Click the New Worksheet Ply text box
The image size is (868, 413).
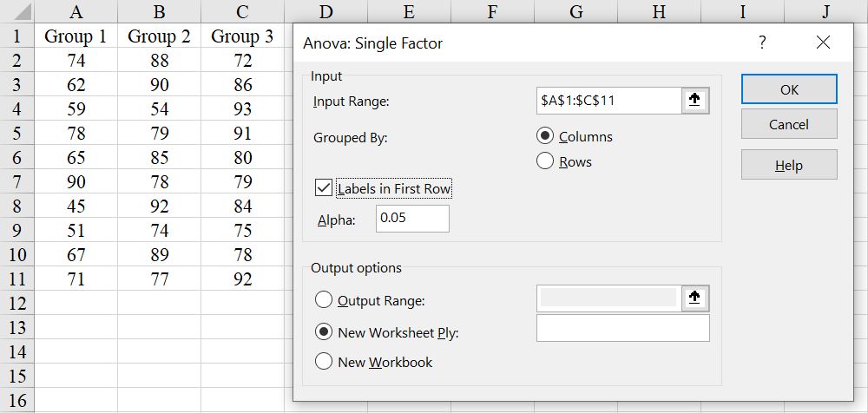click(622, 328)
